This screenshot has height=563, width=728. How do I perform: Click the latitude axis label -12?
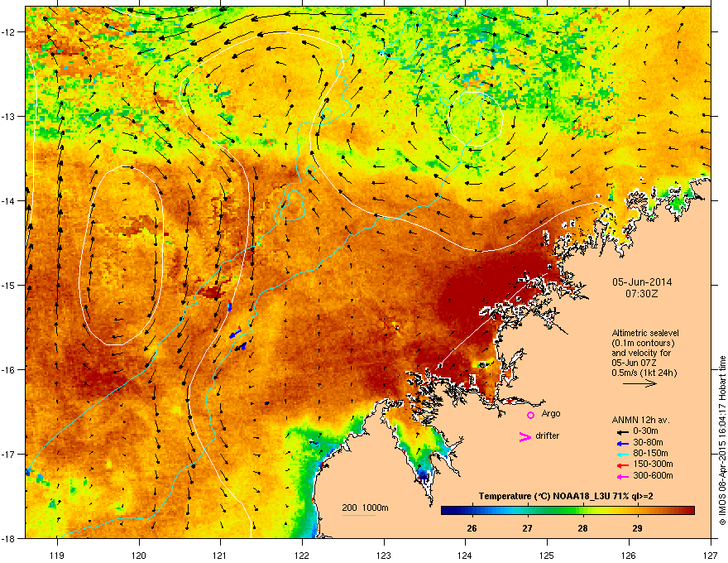coord(9,32)
